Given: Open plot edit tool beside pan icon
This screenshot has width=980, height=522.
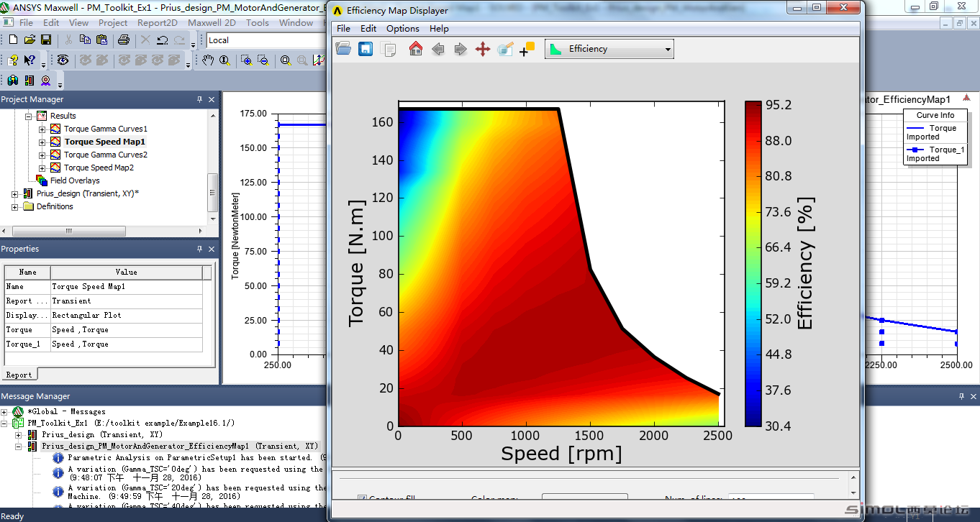Looking at the screenshot, I should tap(505, 49).
